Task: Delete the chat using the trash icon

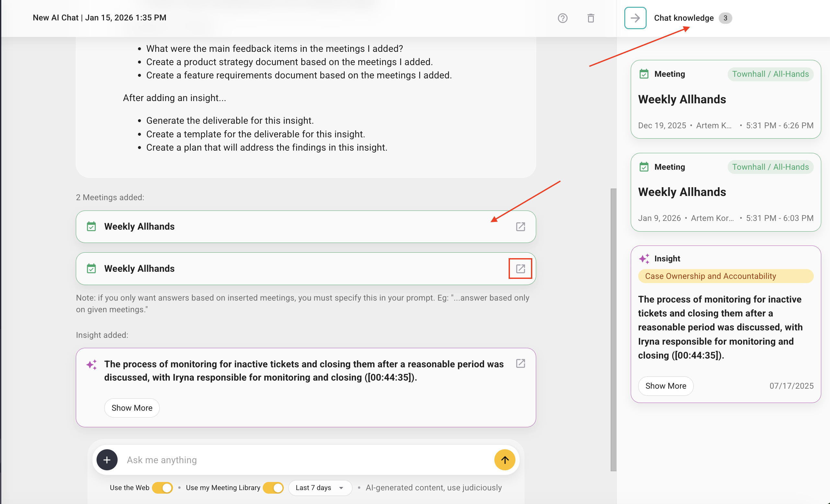Action: (591, 18)
